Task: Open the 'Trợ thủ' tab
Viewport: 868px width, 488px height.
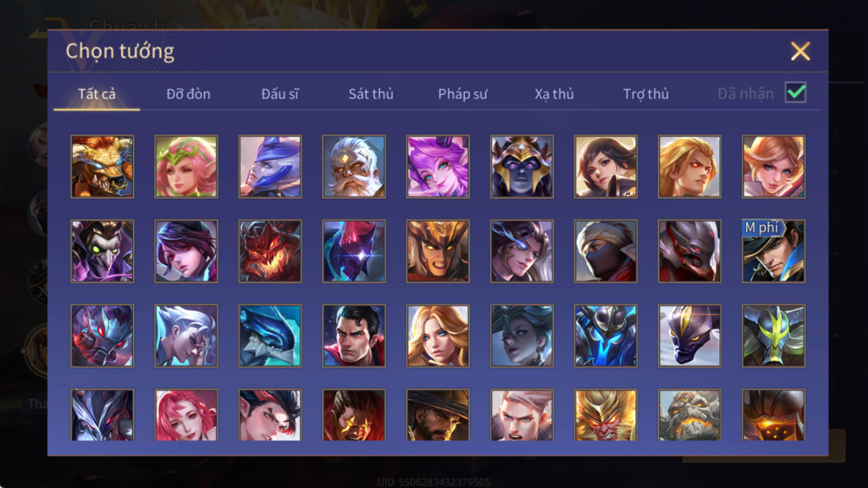Action: (646, 94)
